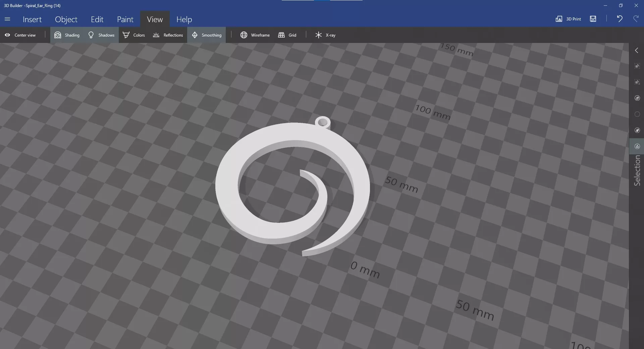Click the group objects icon in sidebar
The height and width of the screenshot is (349, 644).
637,98
